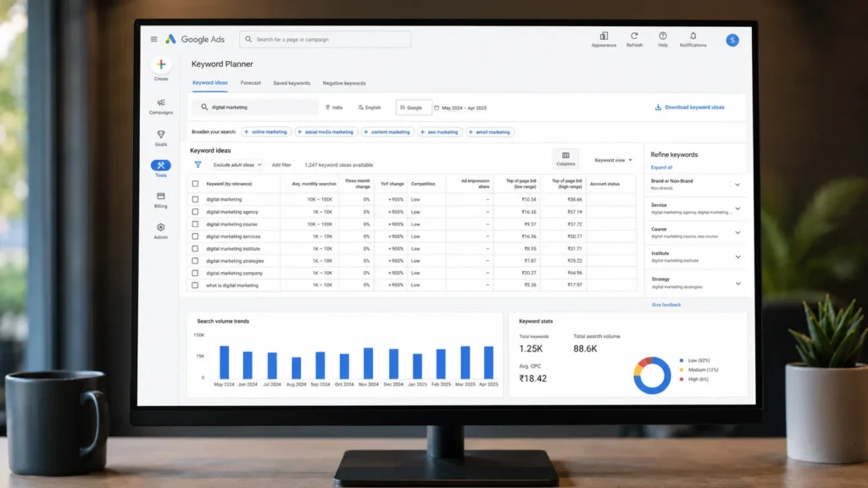Check the digital marketing company row
This screenshot has width=868, height=488.
point(196,273)
